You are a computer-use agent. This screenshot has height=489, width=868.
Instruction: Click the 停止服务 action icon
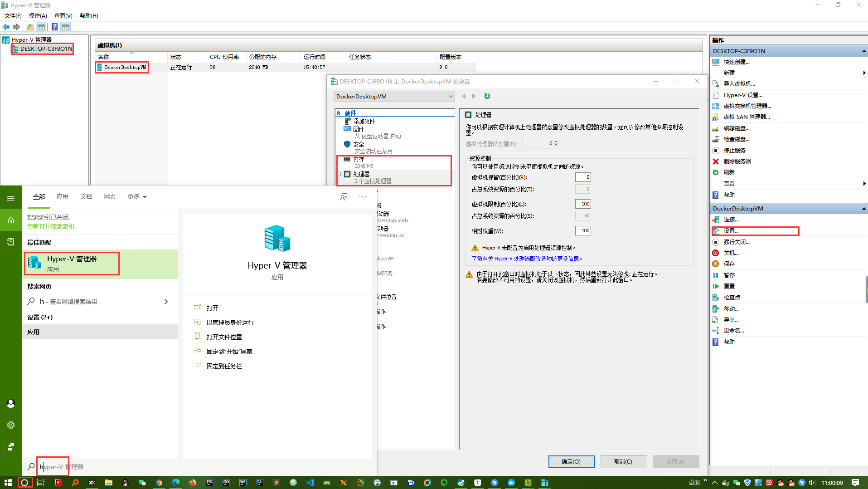(x=716, y=151)
